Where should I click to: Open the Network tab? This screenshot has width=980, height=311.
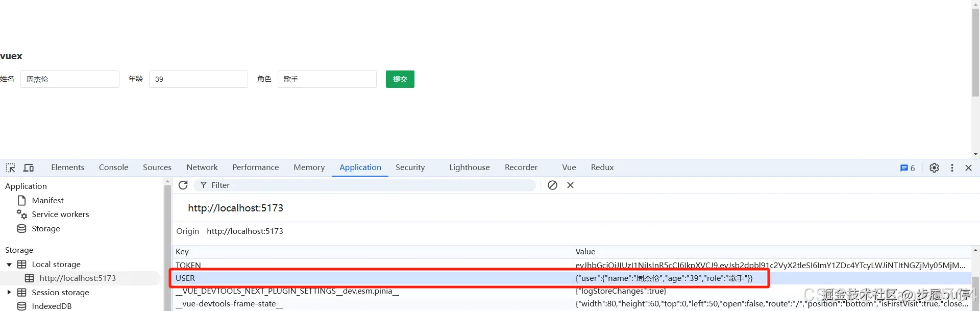202,168
